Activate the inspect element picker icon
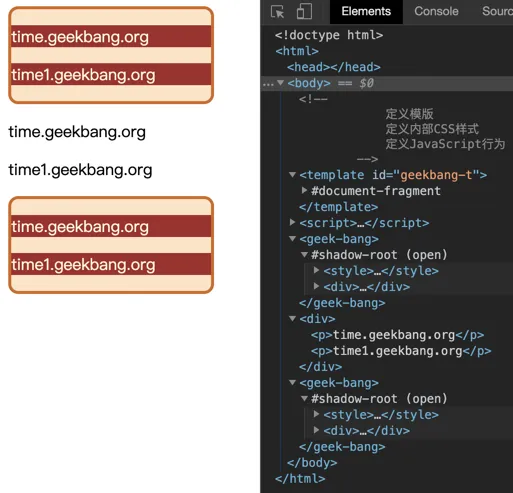This screenshot has height=493, width=513. coord(277,12)
